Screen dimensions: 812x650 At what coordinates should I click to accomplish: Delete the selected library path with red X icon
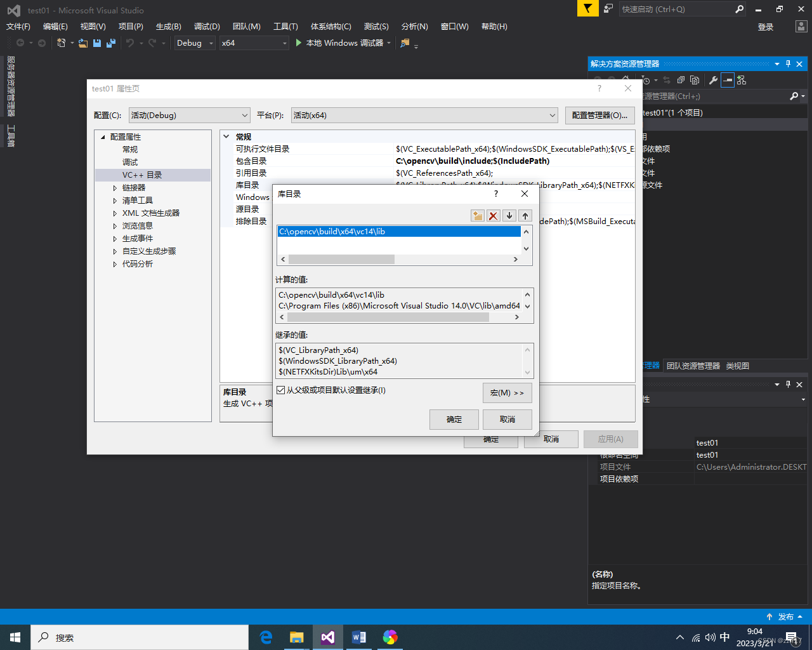(x=494, y=215)
